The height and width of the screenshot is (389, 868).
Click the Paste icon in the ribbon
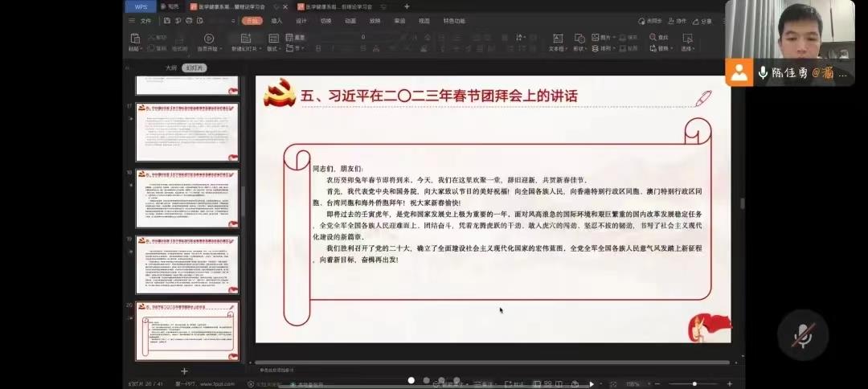pyautogui.click(x=133, y=39)
